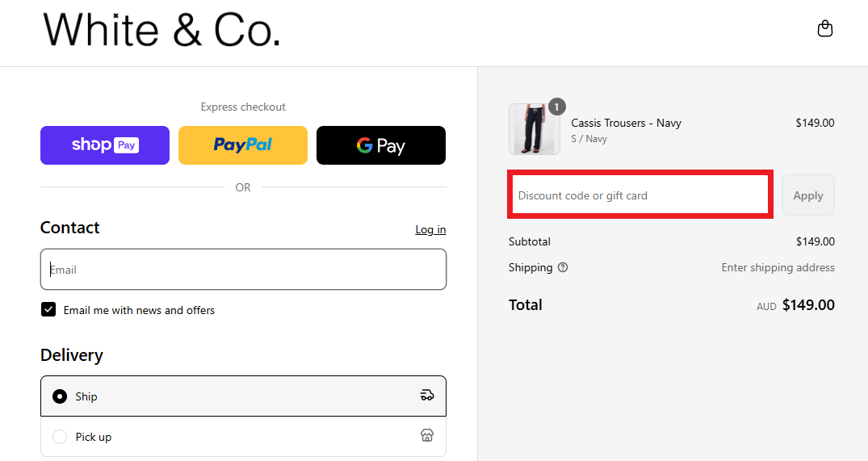
Task: Click the Enter shipping address text
Action: 778,267
